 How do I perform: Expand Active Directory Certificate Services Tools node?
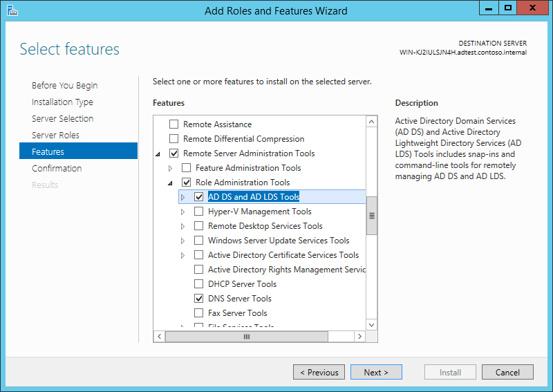[182, 255]
